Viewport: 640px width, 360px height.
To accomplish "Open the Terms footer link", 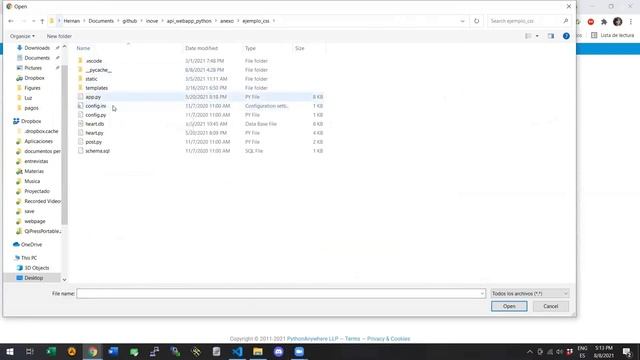I will (x=352, y=339).
